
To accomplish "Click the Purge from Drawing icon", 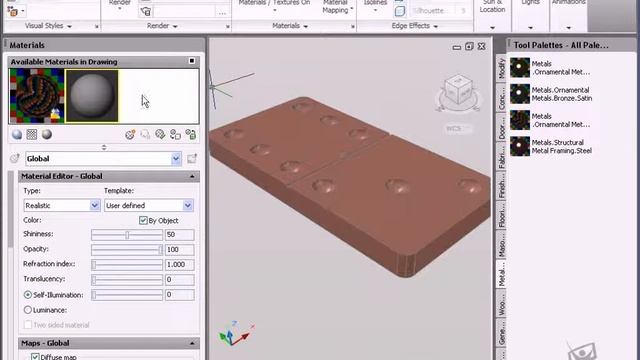I will pyautogui.click(x=145, y=135).
